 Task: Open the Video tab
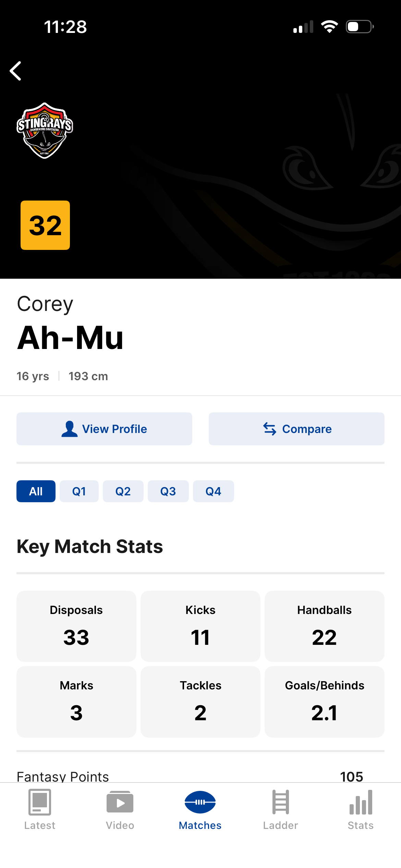pyautogui.click(x=120, y=809)
